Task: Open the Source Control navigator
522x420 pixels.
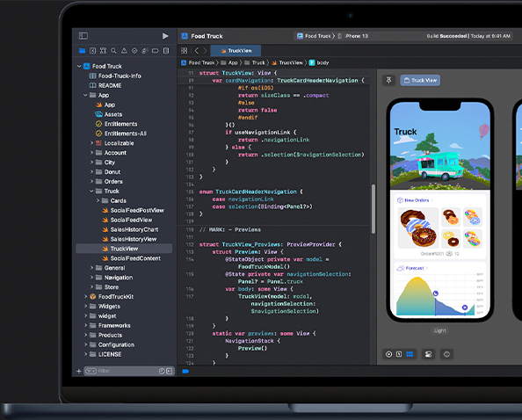Action: click(93, 51)
